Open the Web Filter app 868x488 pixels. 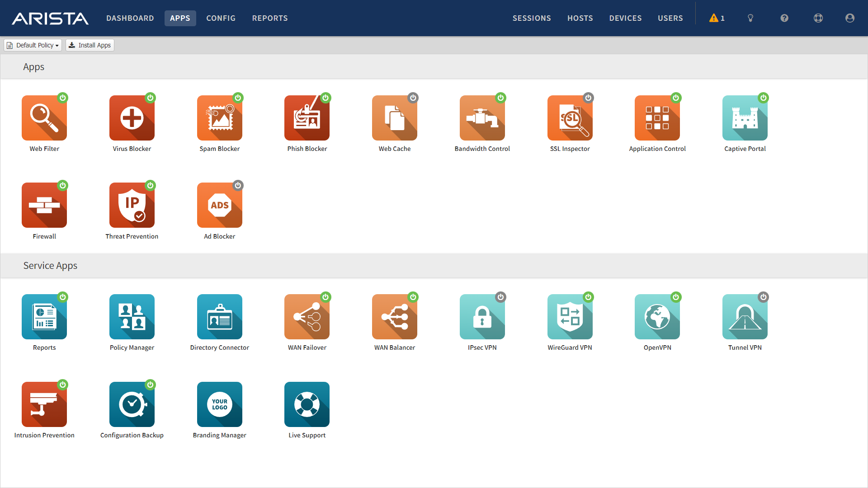click(44, 118)
